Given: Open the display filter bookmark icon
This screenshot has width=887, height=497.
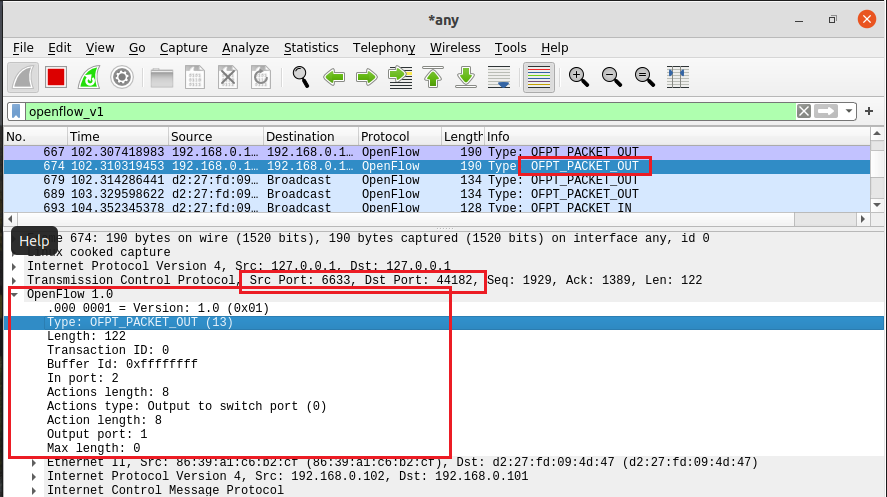Looking at the screenshot, I should click(16, 111).
